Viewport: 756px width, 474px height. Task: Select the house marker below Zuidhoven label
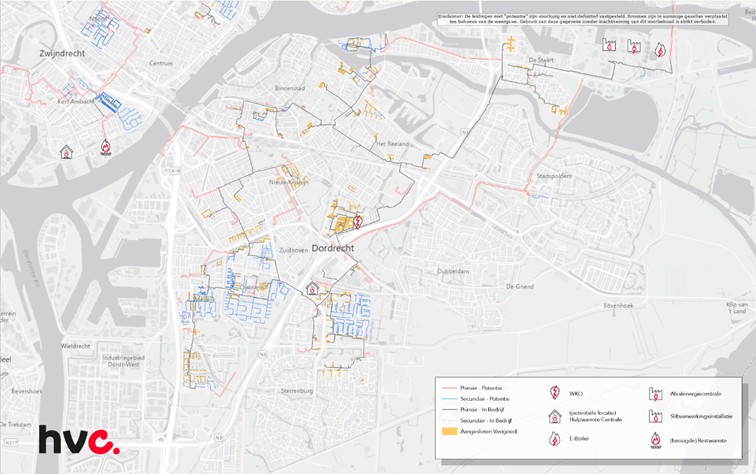(312, 288)
